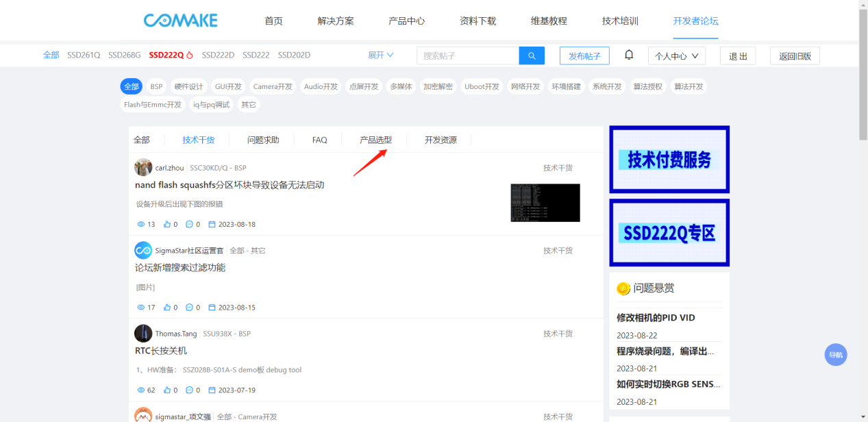The height and width of the screenshot is (422, 868).
Task: Click the view-count eye icon on the 论坛新增搜索过滤功能 post
Action: pyautogui.click(x=141, y=308)
